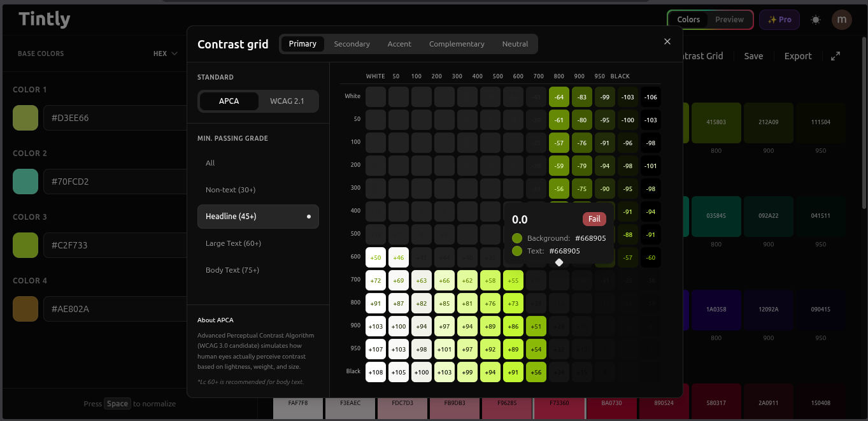The width and height of the screenshot is (868, 421).
Task: Click the -64 contrast cell
Action: (x=559, y=97)
